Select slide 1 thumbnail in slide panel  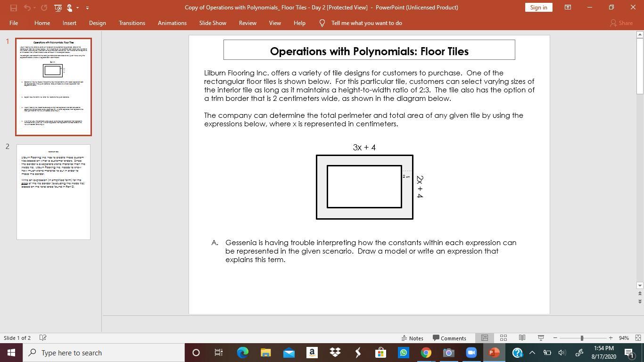[x=53, y=87]
